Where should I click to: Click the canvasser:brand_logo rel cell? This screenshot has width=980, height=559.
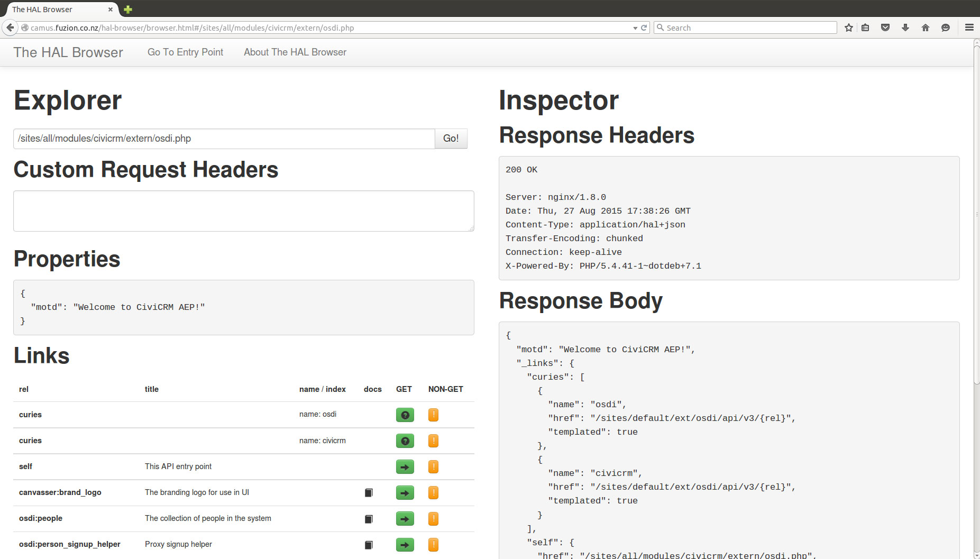(x=60, y=492)
